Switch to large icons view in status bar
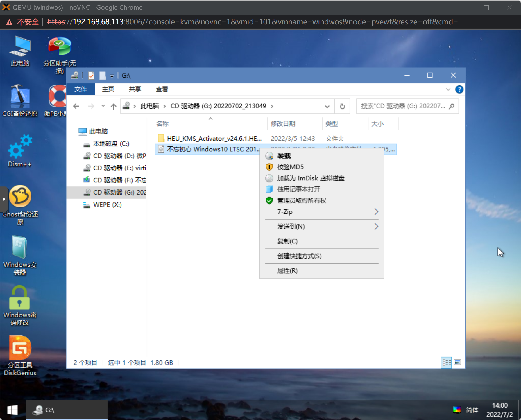521x420 pixels. click(457, 362)
